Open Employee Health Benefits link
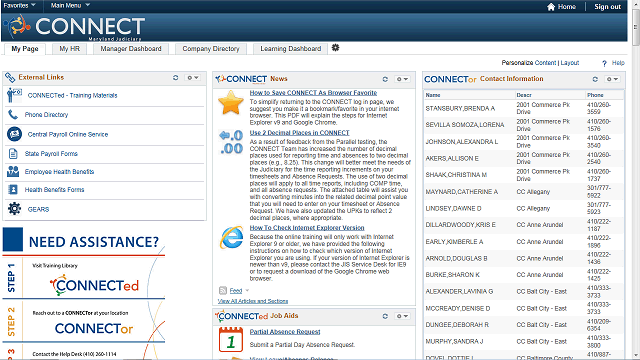 59,172
